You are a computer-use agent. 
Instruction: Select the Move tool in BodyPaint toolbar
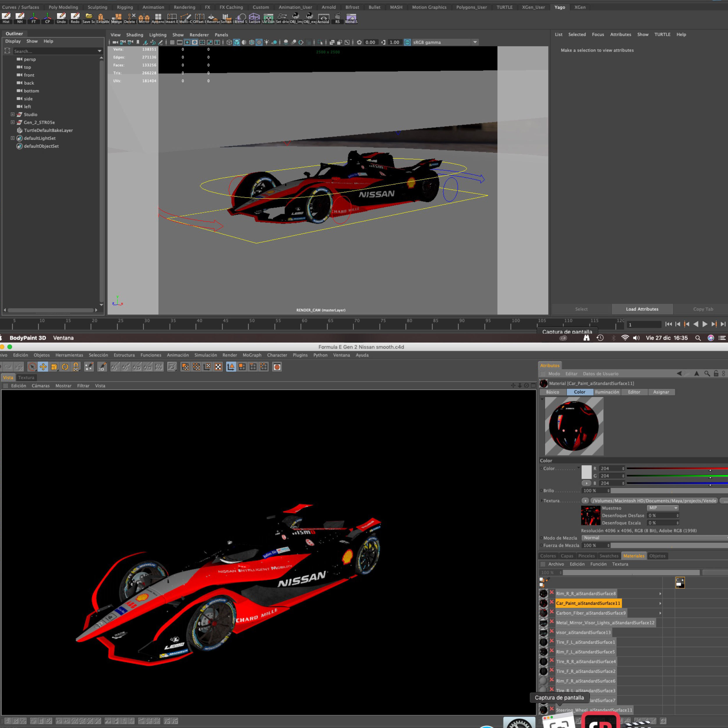coord(43,367)
